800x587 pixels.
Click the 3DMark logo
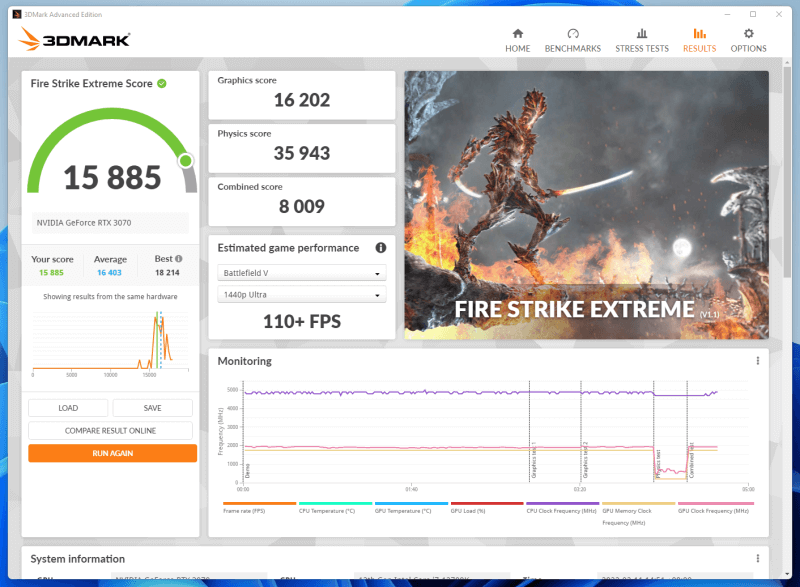click(74, 39)
